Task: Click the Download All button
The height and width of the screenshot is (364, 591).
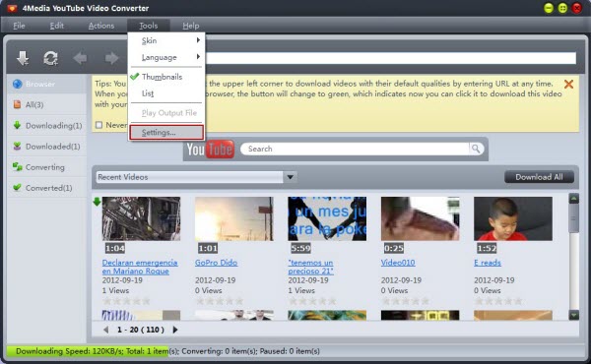Action: pyautogui.click(x=539, y=177)
